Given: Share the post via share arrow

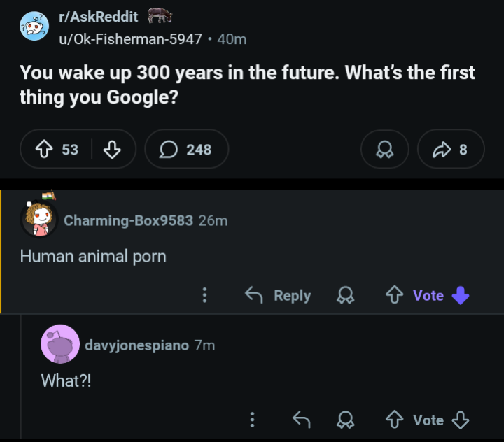Looking at the screenshot, I should pos(451,149).
